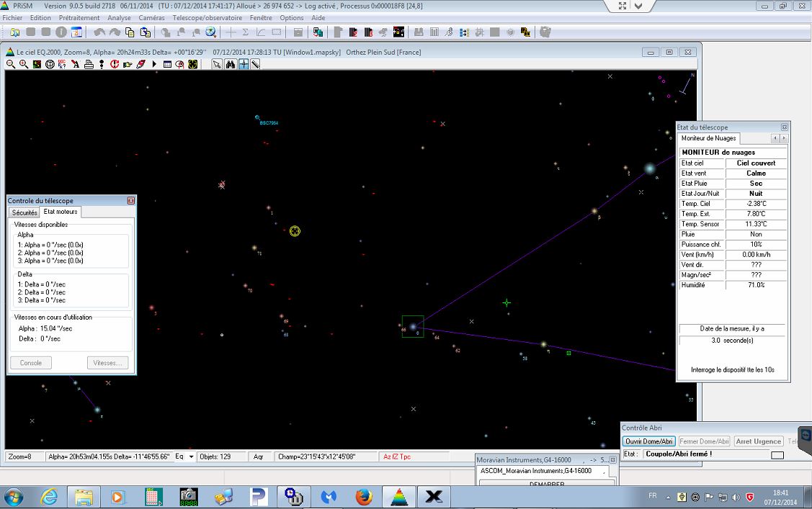
Task: Open the Caméras menu
Action: tap(151, 18)
